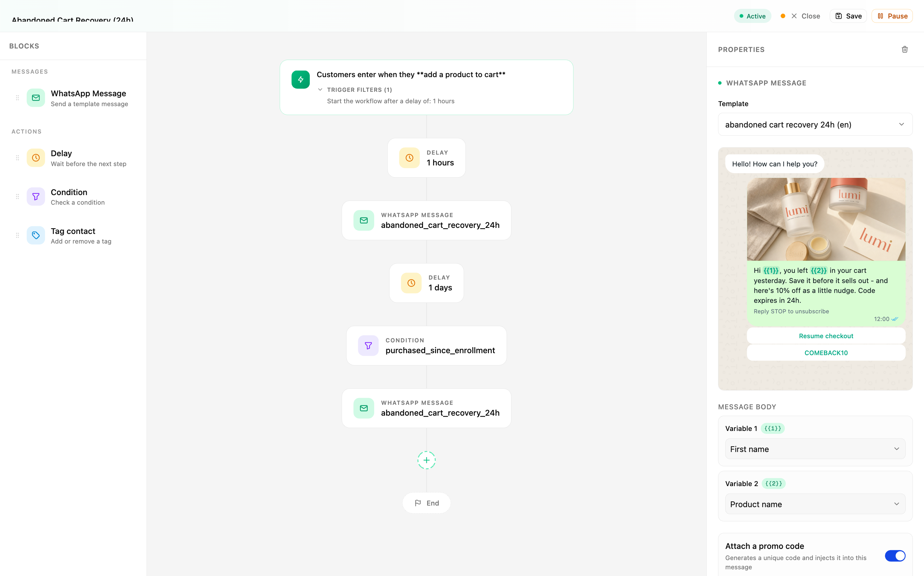Viewport: 924px width, 576px height.
Task: Select the WhatsApp Message block label in sidebar
Action: click(88, 93)
